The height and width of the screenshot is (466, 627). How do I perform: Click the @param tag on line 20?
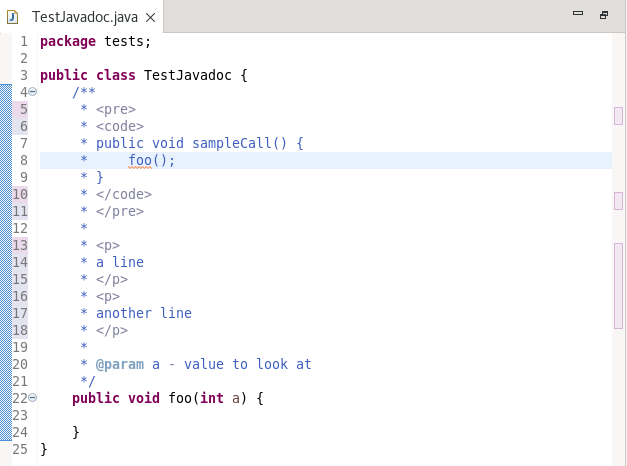120,364
